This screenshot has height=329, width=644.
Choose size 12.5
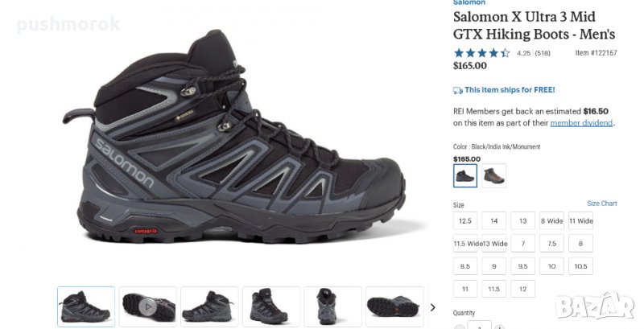click(465, 220)
